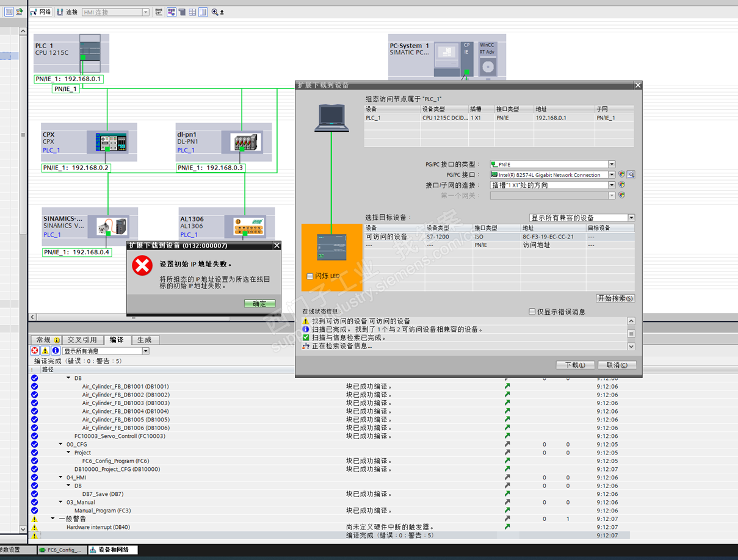Enable the 仅显示错误消息 checkbox
Screen dimensions: 738x560
[x=532, y=312]
